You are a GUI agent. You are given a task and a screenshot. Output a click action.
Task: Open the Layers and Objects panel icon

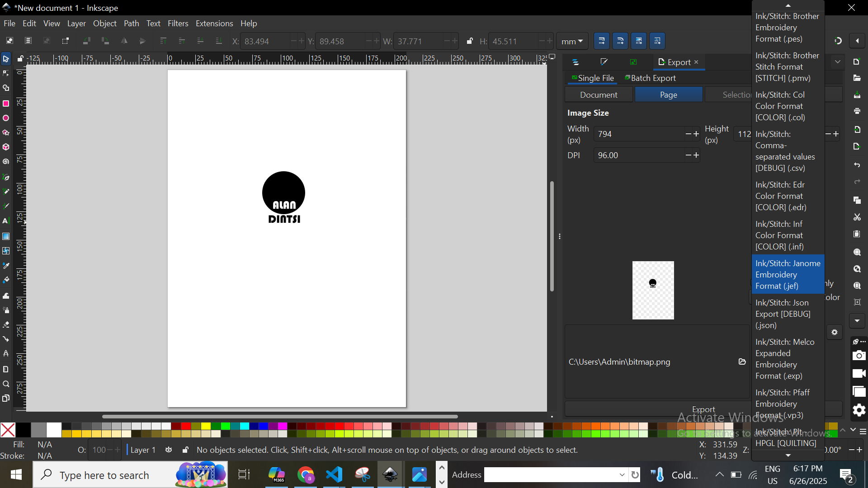pos(576,62)
